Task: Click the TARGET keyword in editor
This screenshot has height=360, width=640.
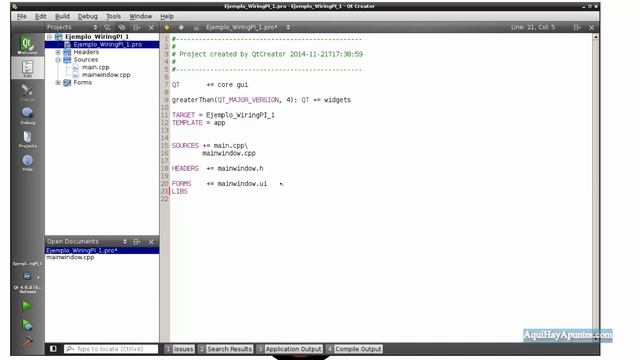Action: 183,115
